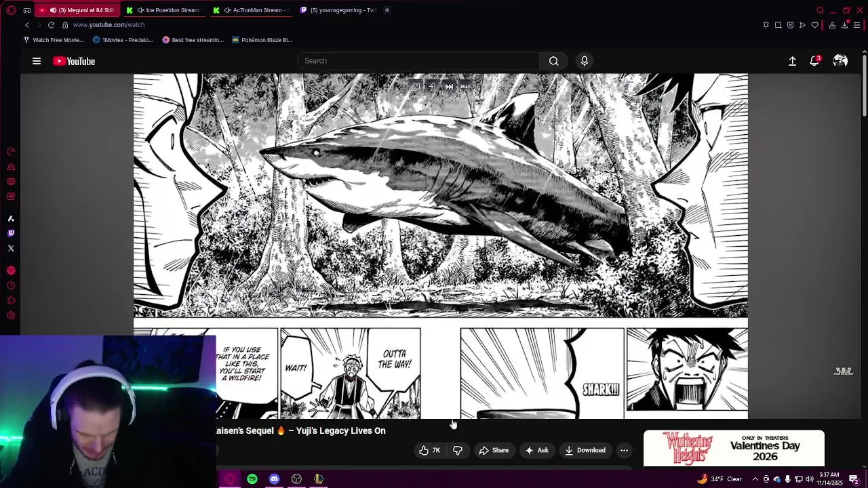Screen dimensions: 868x488
Task: Click the YouTube search magnifier button
Action: (554, 61)
